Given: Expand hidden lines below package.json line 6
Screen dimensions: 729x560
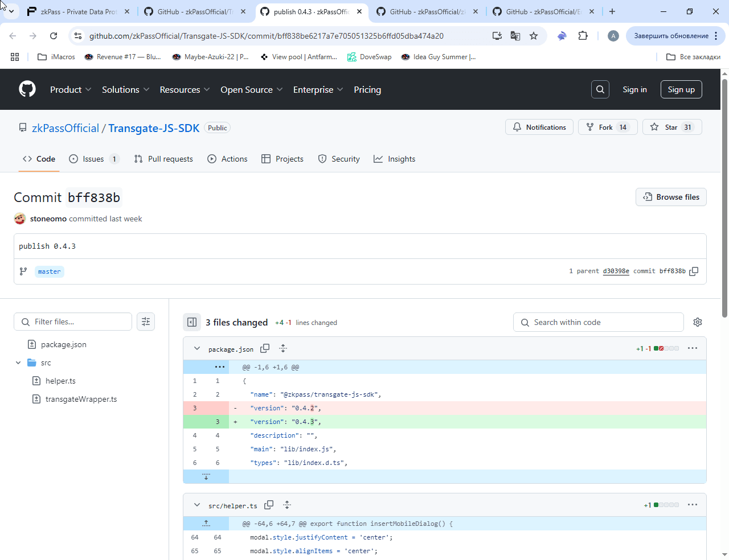Looking at the screenshot, I should (x=206, y=476).
